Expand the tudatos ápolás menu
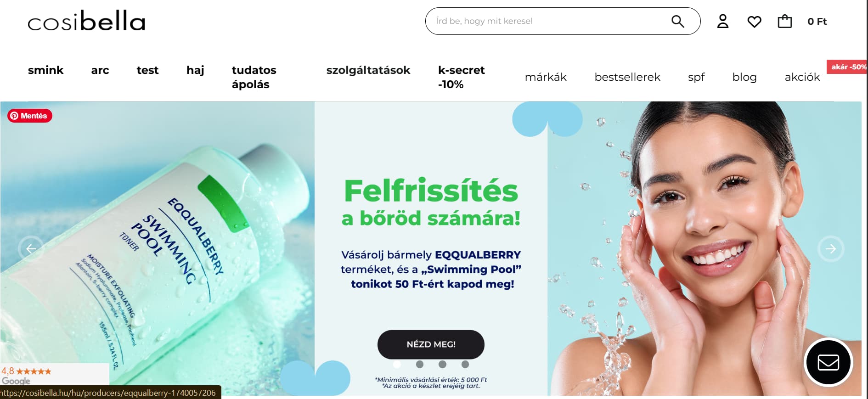Viewport: 868px width, 399px height. 254,77
